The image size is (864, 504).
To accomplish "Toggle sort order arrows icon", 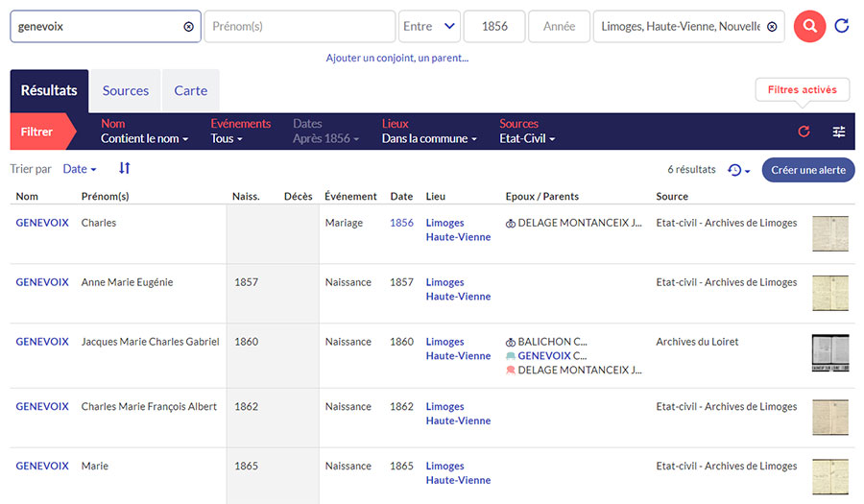I will pyautogui.click(x=124, y=169).
